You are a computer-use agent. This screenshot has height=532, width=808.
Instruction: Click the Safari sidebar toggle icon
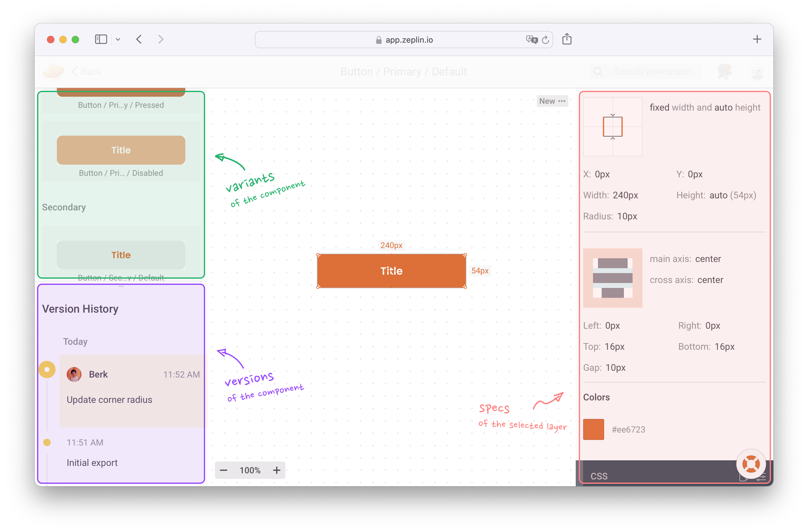pyautogui.click(x=101, y=39)
